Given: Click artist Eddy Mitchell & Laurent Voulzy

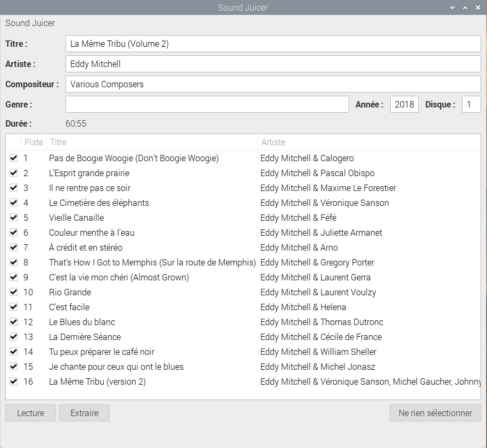Looking at the screenshot, I should click(x=318, y=292).
